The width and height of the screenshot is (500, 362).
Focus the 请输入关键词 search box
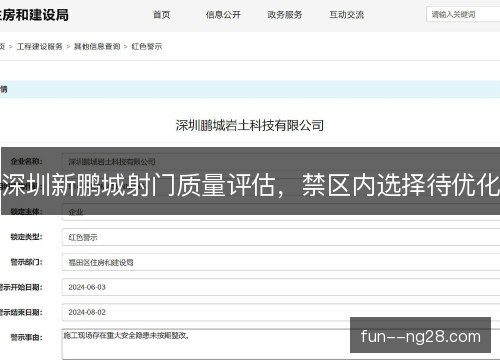click(463, 14)
